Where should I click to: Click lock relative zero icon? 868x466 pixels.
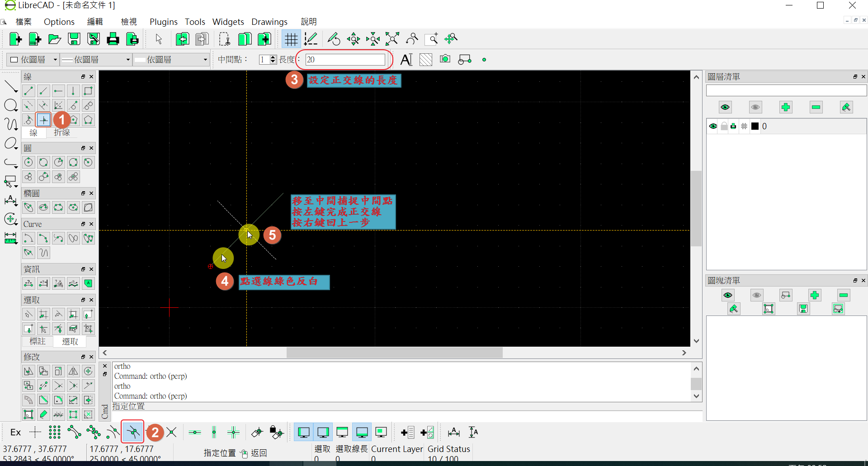pos(276,432)
